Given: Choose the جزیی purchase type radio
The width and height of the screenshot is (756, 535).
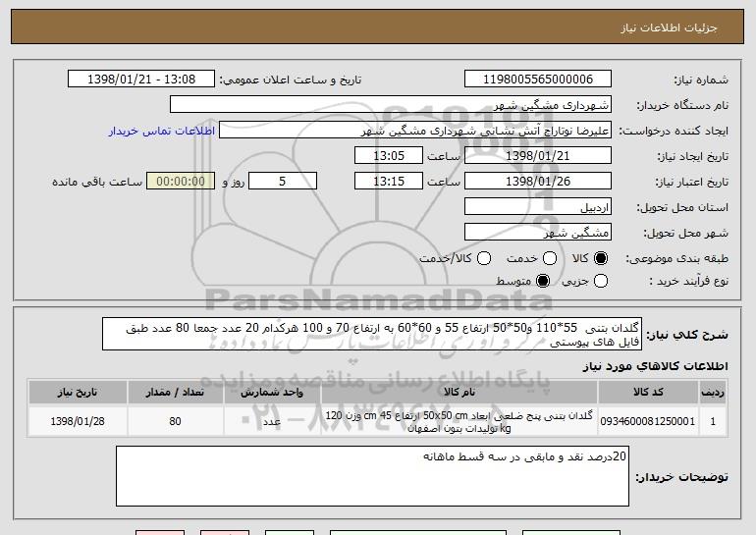Looking at the screenshot, I should (x=601, y=281).
